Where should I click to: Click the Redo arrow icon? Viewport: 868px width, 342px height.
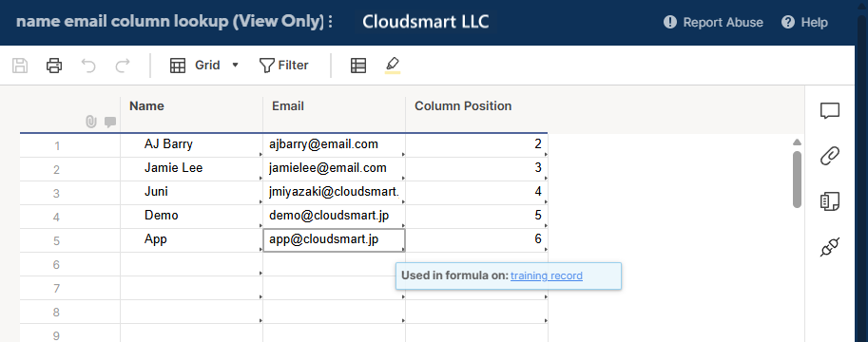(123, 66)
